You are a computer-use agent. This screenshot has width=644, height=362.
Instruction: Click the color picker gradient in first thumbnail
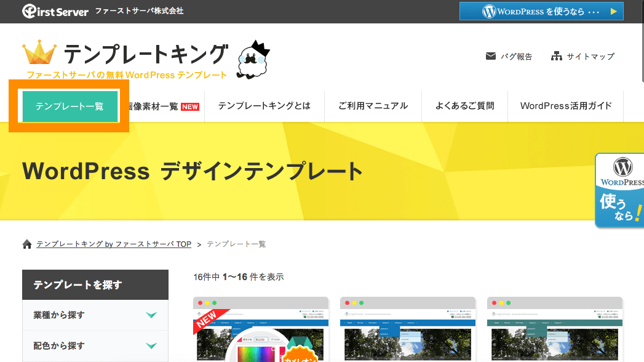tap(256, 354)
